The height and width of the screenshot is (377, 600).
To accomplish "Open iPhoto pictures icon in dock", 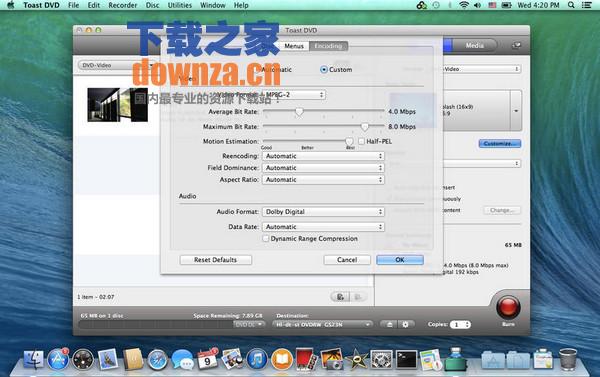I will click(x=232, y=359).
